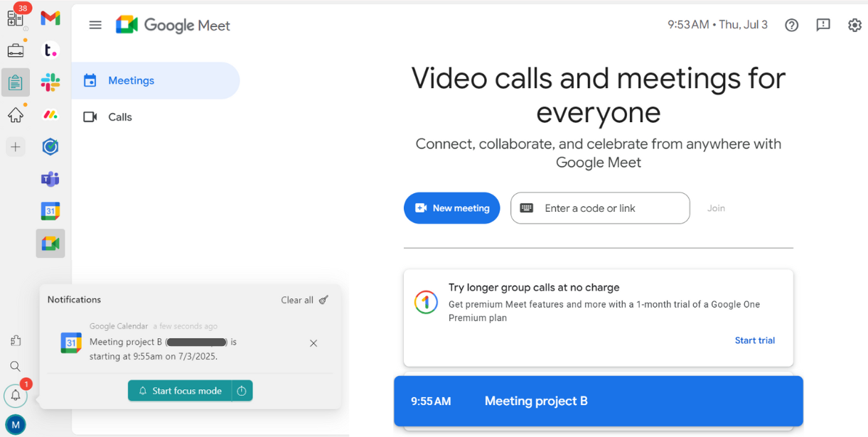Open Meet settings gear icon

[854, 25]
